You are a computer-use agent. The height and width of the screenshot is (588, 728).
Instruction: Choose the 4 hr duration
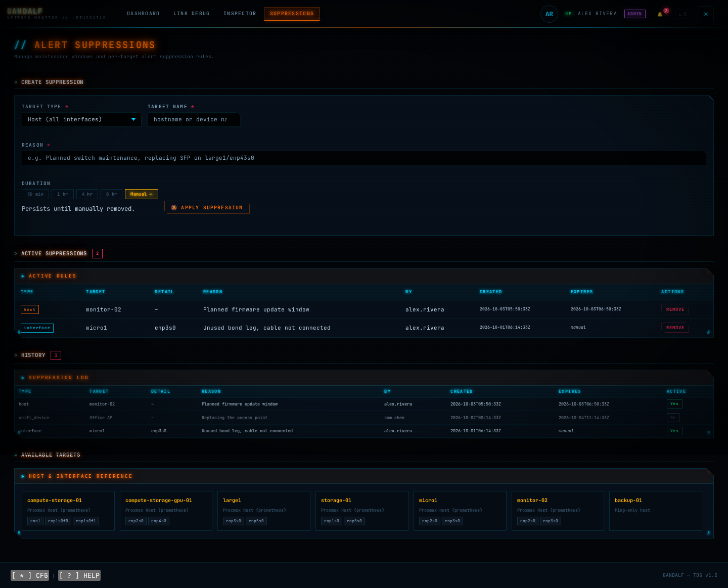coord(87,194)
